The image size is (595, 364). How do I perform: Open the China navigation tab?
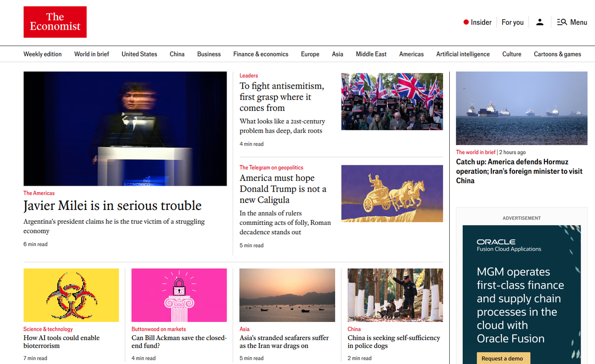coord(177,54)
